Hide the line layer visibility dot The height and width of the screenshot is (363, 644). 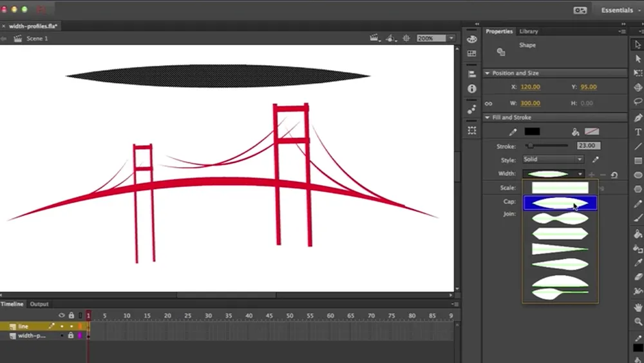click(62, 326)
